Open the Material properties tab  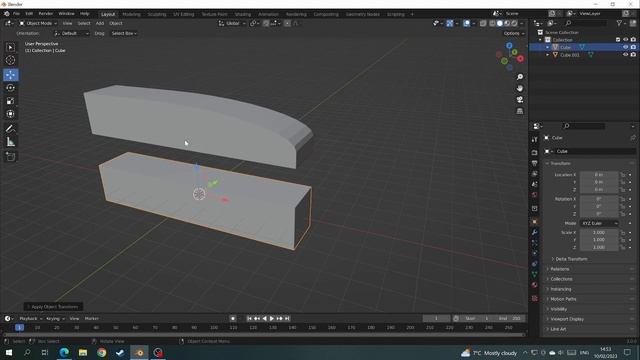[x=535, y=285]
